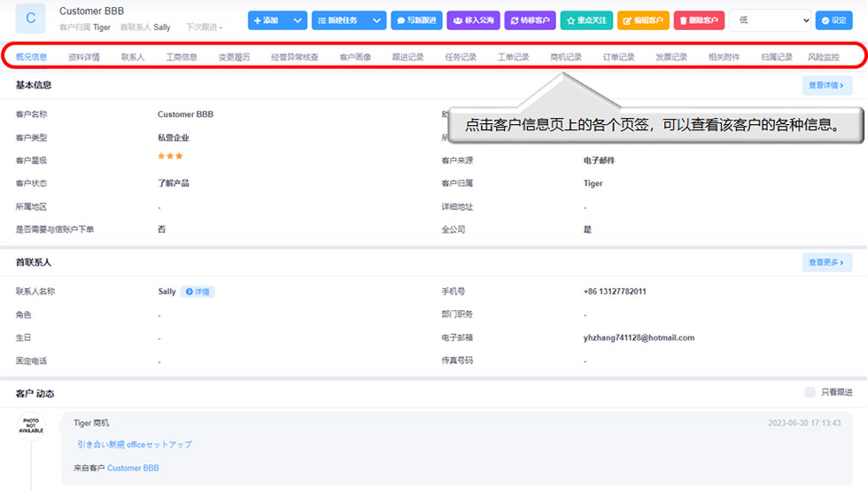Viewport: 868px width, 490px height.
Task: Click 查看更多 in 首联系人 section
Action: coord(827,263)
